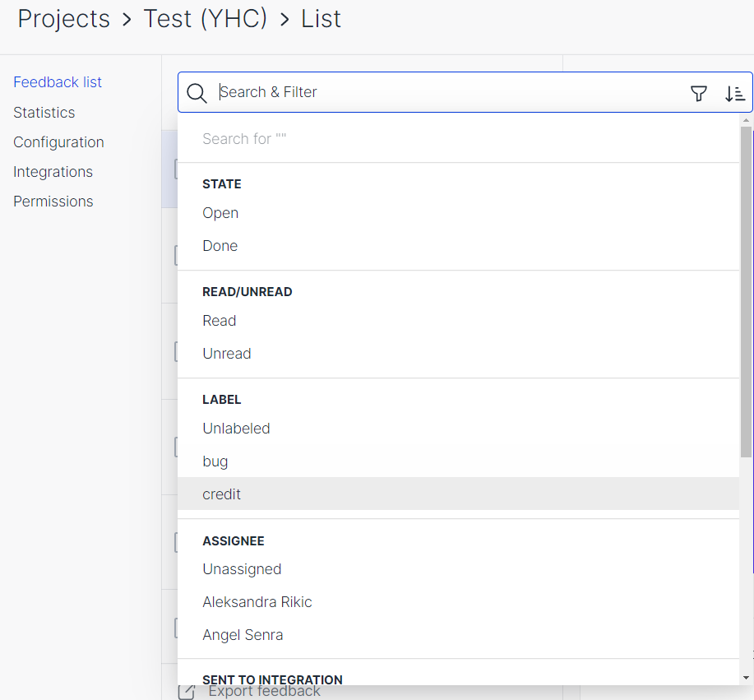The image size is (754, 700).
Task: Click the ASSIGNEE section heading
Action: coord(234,541)
